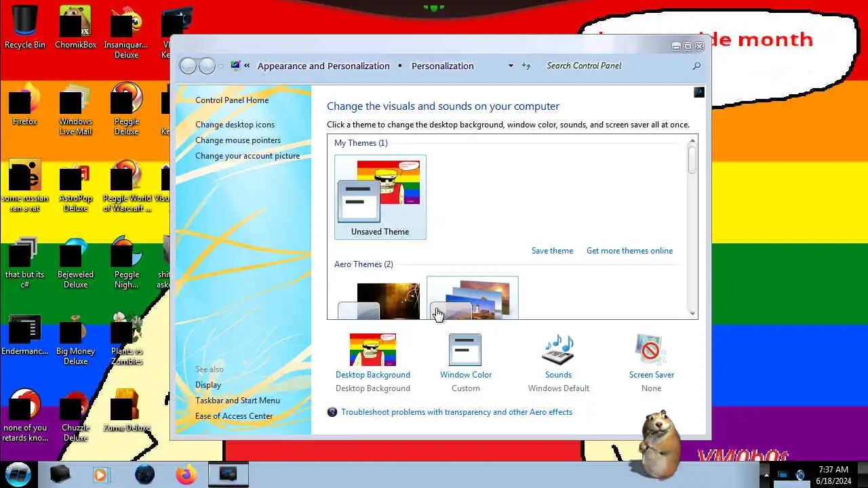Select the 'that but its c#' desktop icon
868x488 pixels.
[x=24, y=262]
